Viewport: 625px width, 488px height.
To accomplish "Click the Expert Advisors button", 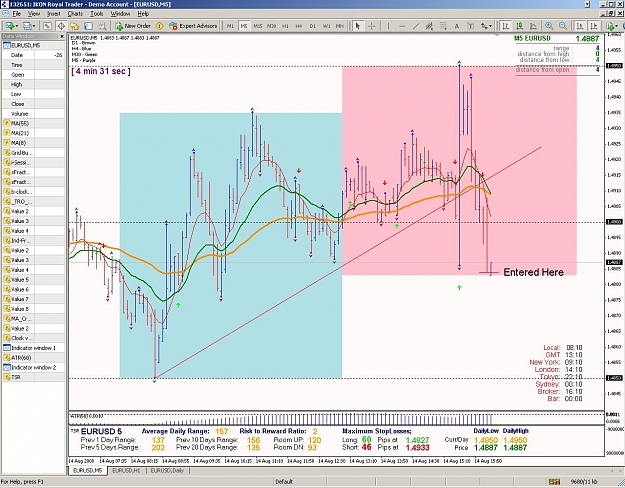I will pos(193,26).
